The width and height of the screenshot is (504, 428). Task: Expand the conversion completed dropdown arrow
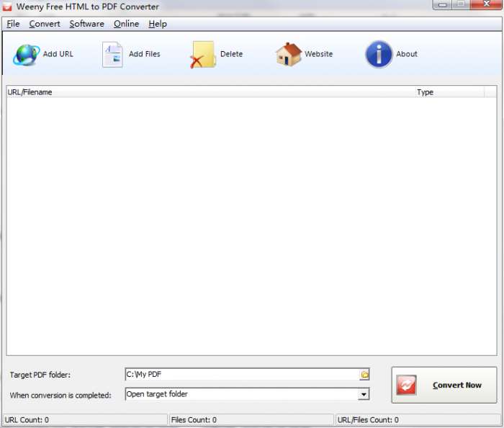click(x=364, y=394)
